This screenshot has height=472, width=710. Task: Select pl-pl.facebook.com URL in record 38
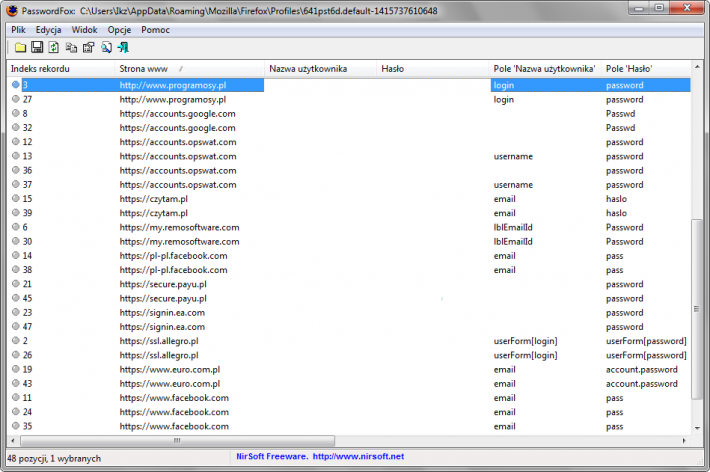pos(173,270)
